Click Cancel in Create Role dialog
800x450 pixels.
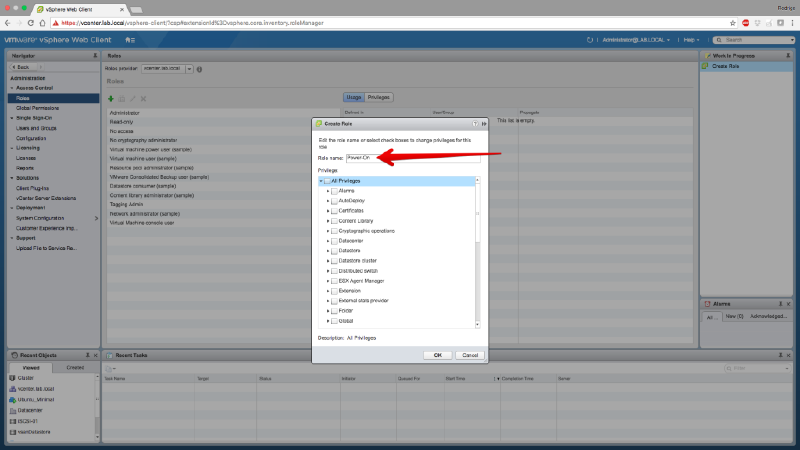pos(469,355)
